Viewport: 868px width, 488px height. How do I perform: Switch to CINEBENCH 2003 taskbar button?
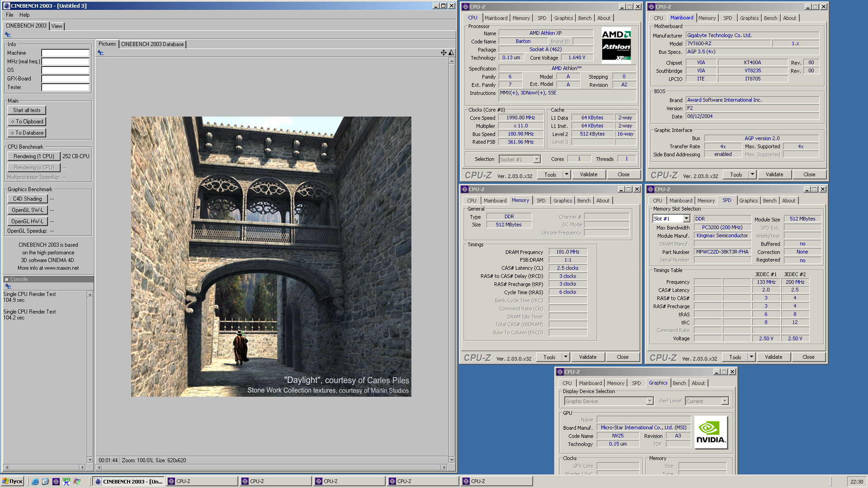point(128,482)
